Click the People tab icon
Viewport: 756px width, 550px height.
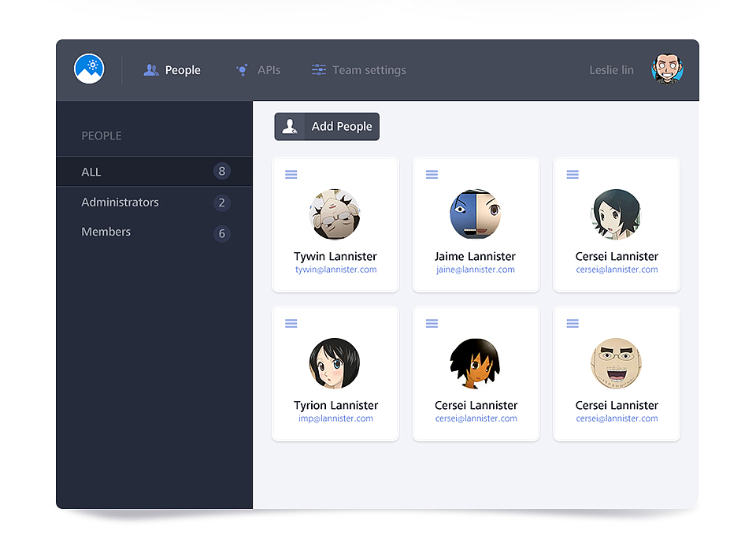click(x=151, y=70)
